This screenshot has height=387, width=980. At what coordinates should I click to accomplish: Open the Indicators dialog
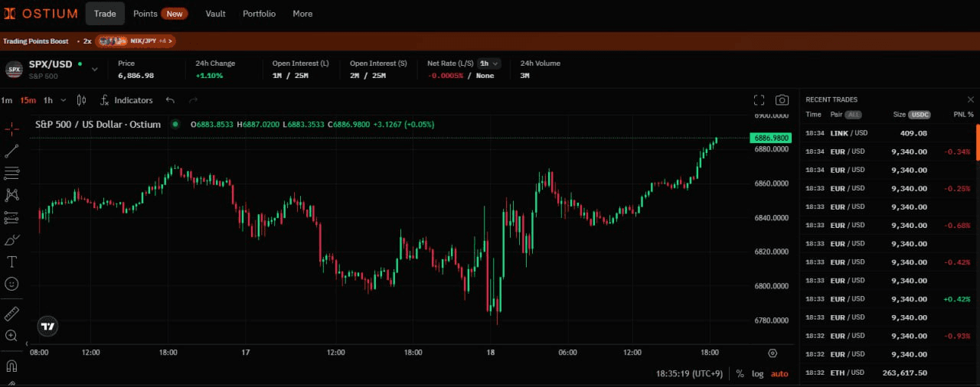126,100
